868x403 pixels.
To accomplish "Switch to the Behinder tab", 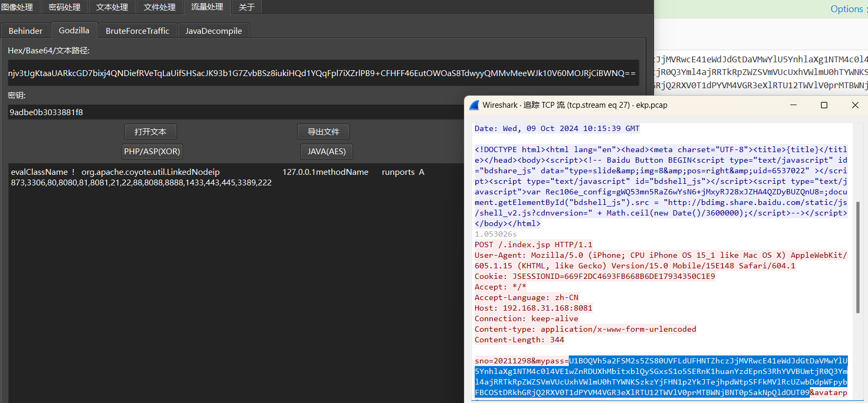I will [25, 31].
